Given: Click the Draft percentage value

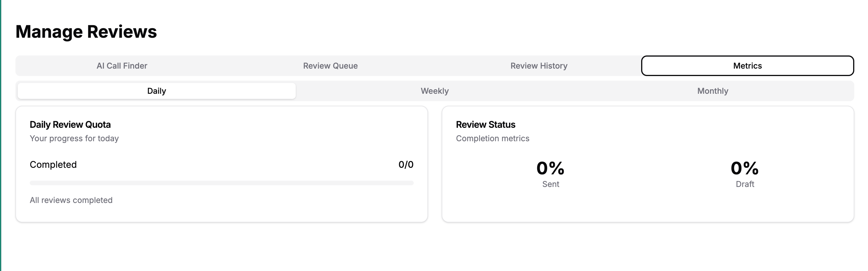Looking at the screenshot, I should click(745, 168).
